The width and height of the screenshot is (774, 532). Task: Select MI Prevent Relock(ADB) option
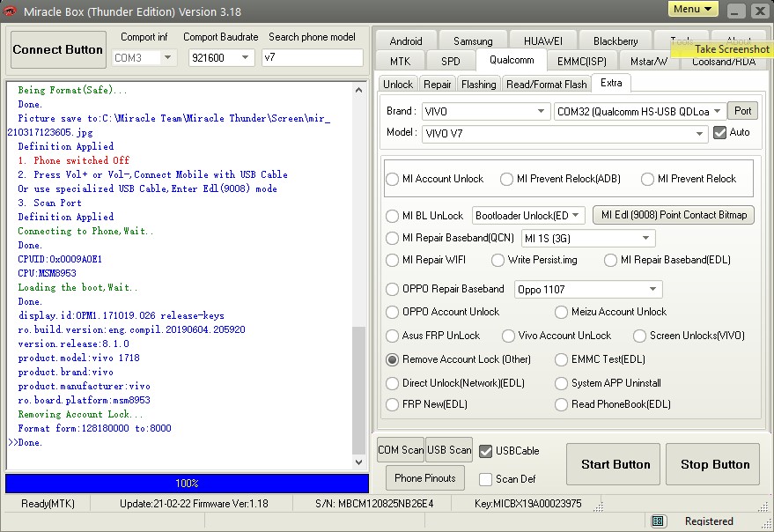pyautogui.click(x=506, y=179)
